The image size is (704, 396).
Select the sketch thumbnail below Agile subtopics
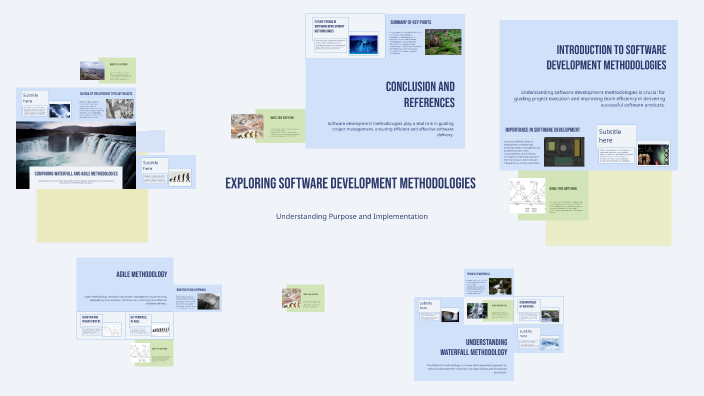pyautogui.click(x=140, y=353)
